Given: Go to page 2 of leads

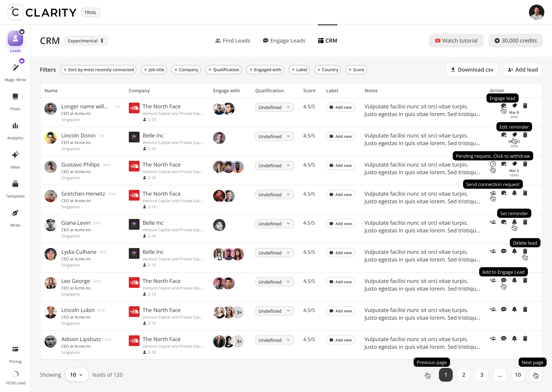Looking at the screenshot, I should [463, 375].
